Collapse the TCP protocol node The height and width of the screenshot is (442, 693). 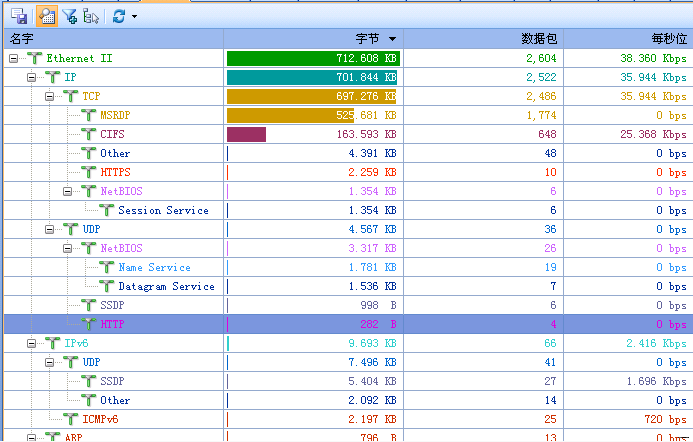[50, 97]
